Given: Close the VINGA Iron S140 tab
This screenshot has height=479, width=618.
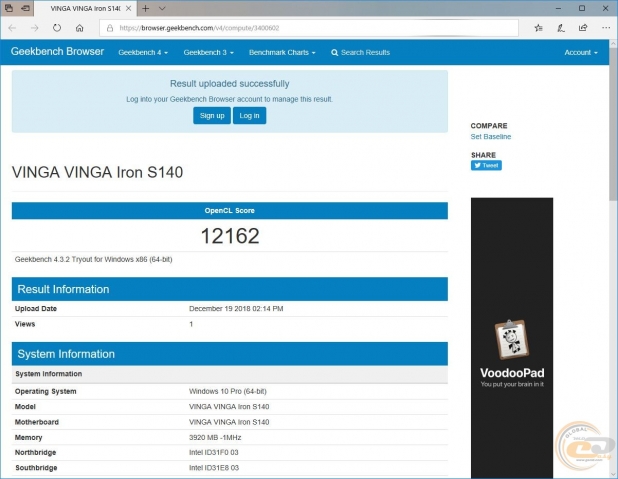Looking at the screenshot, I should click(x=128, y=8).
